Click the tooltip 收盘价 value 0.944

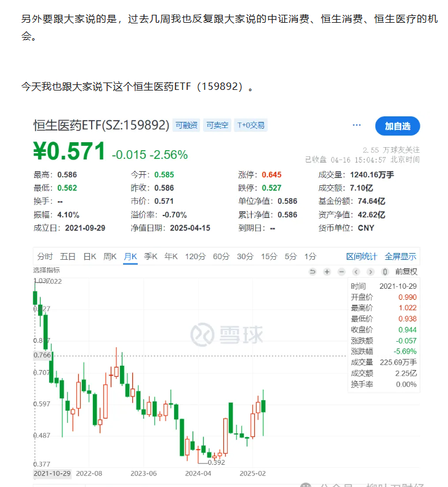[407, 330]
